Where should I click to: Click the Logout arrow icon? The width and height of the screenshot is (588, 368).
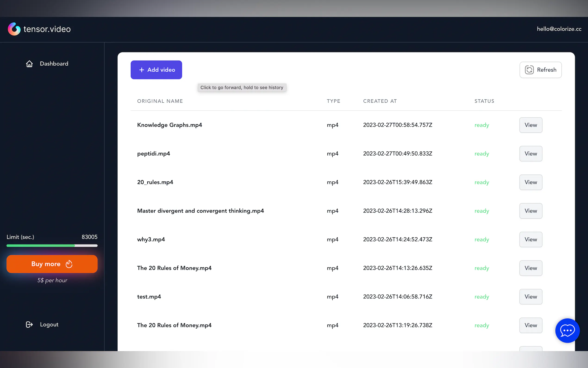point(29,324)
